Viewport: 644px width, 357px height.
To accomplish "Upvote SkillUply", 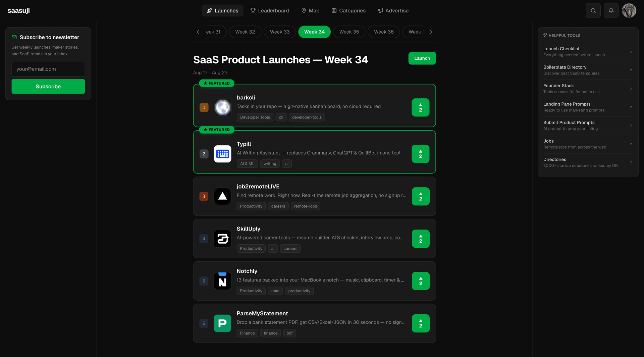I will click(421, 239).
